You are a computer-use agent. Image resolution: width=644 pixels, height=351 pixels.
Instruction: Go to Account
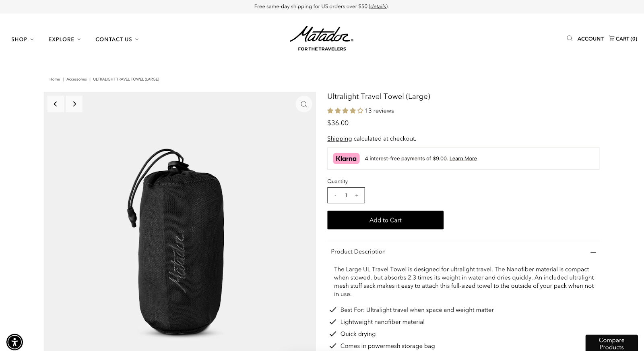(590, 38)
